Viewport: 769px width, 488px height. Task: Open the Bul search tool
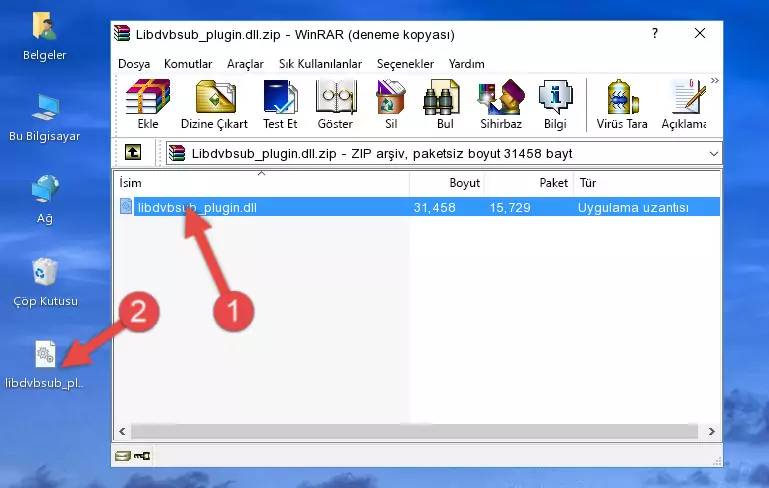click(x=444, y=104)
